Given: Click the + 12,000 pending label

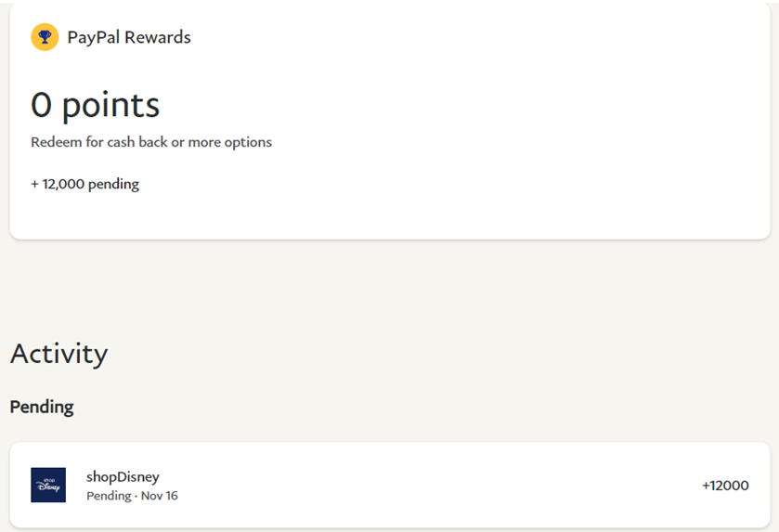Looking at the screenshot, I should tap(84, 184).
